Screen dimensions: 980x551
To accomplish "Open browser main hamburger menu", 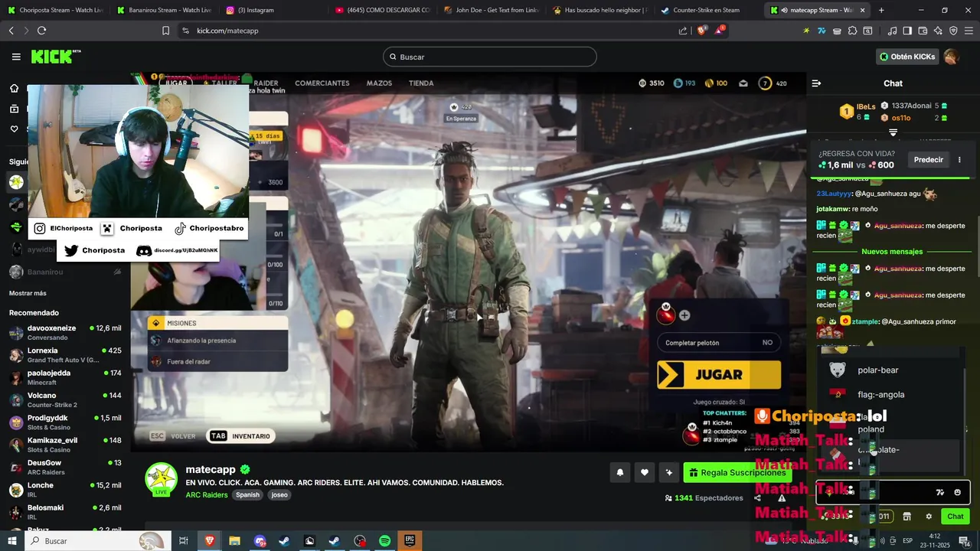I will [969, 31].
